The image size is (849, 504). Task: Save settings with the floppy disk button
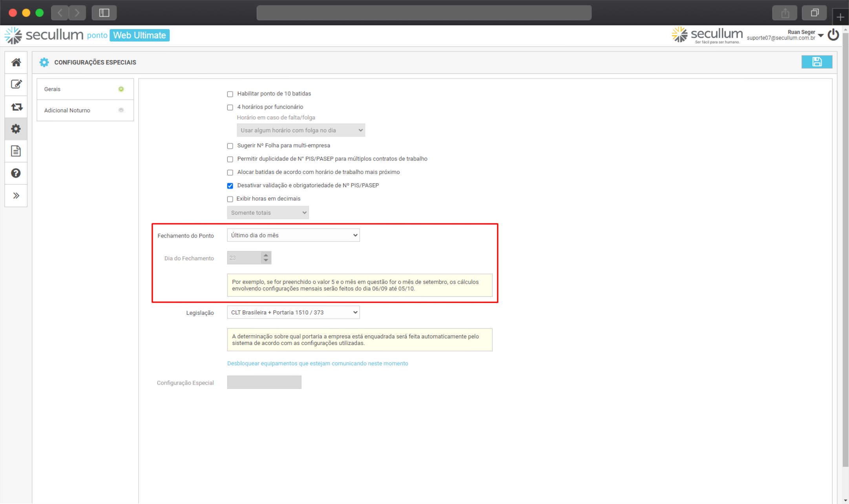(816, 62)
